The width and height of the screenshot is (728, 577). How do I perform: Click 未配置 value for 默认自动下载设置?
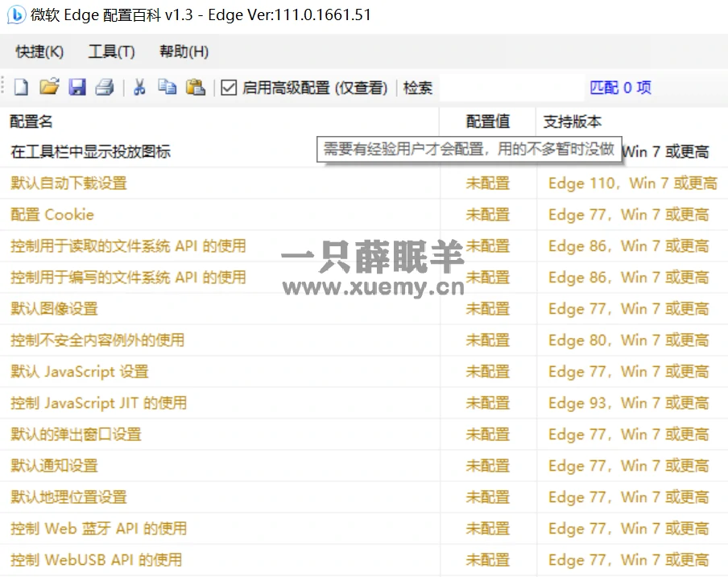coord(487,183)
